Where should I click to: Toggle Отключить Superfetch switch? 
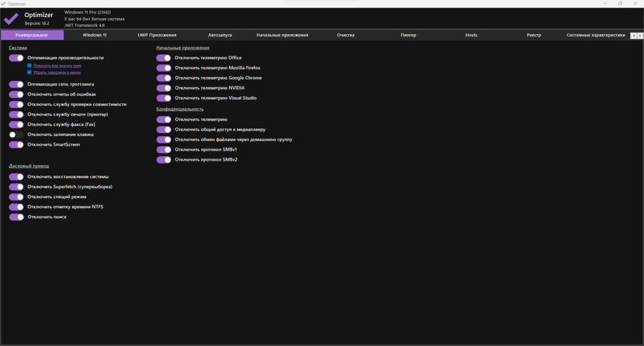point(17,187)
